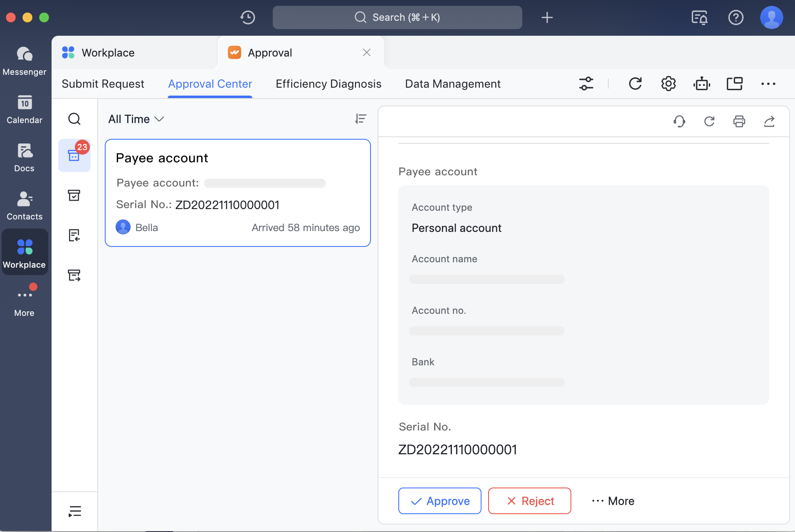This screenshot has height=532, width=795.
Task: Approve the Payee account request
Action: (x=439, y=501)
